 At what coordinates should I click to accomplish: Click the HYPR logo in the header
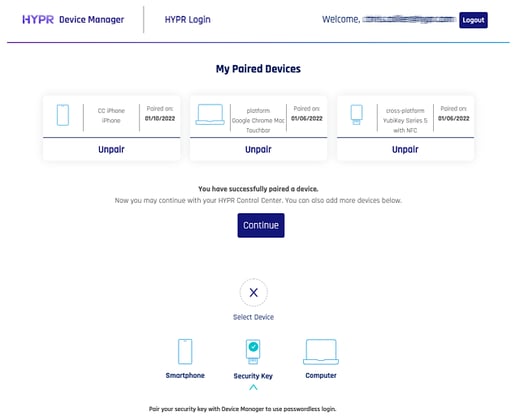click(38, 20)
